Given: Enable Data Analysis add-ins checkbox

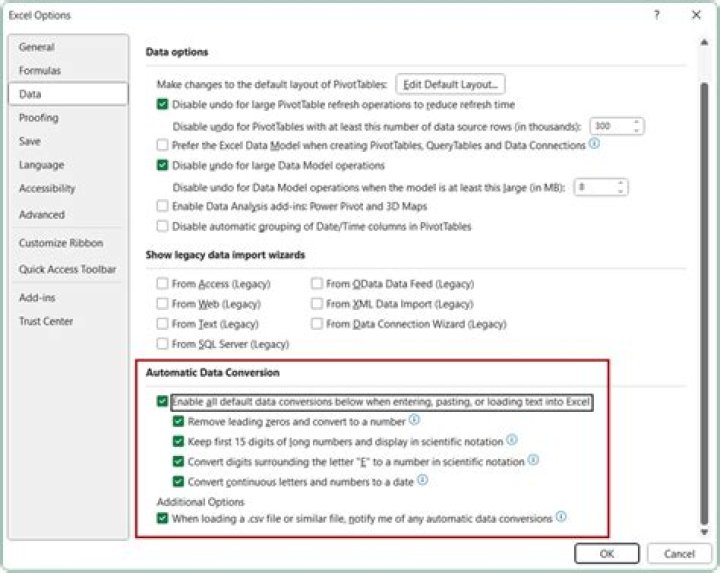Looking at the screenshot, I should point(163,206).
